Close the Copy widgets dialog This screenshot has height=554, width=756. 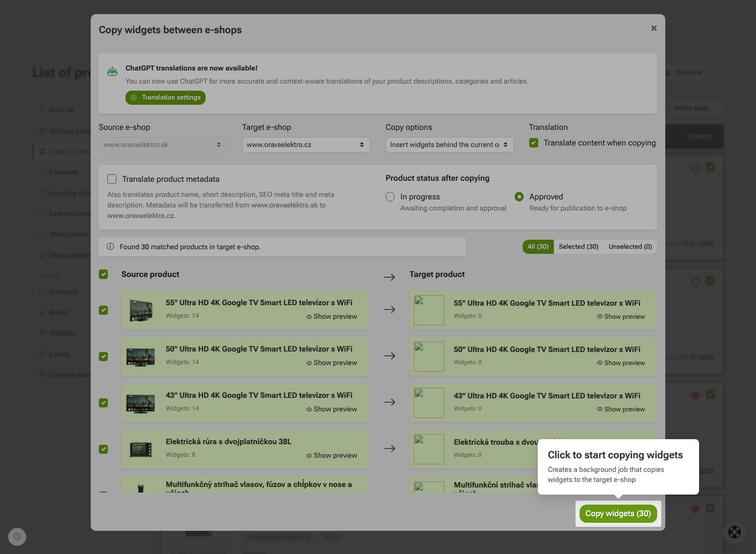click(654, 28)
